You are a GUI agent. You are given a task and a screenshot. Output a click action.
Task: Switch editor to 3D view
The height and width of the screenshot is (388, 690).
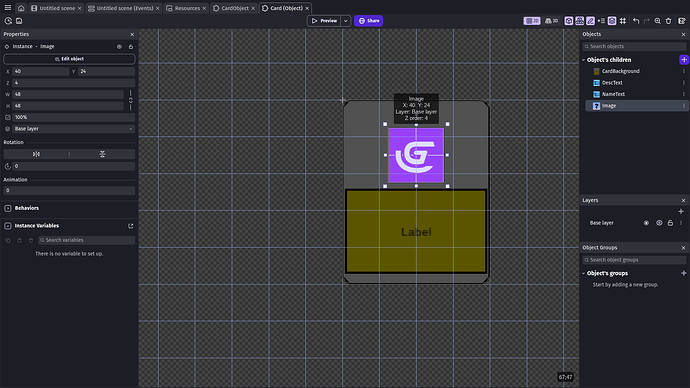551,21
